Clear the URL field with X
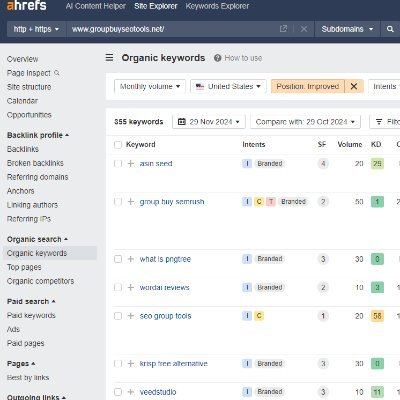This screenshot has height=400, width=400. 304,29
